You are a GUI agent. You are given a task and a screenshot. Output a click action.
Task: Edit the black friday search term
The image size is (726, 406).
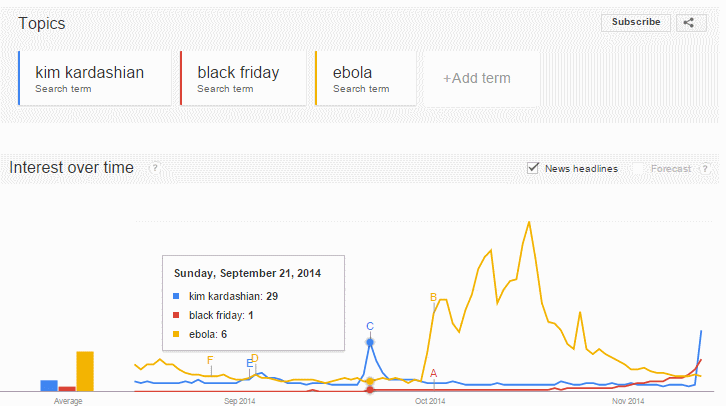pyautogui.click(x=243, y=78)
